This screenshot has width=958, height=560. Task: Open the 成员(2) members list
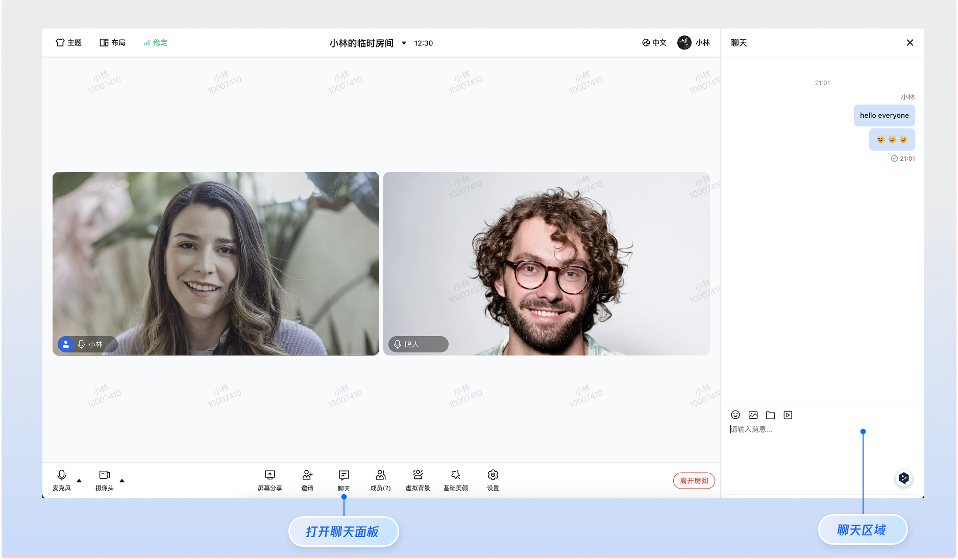pos(381,480)
